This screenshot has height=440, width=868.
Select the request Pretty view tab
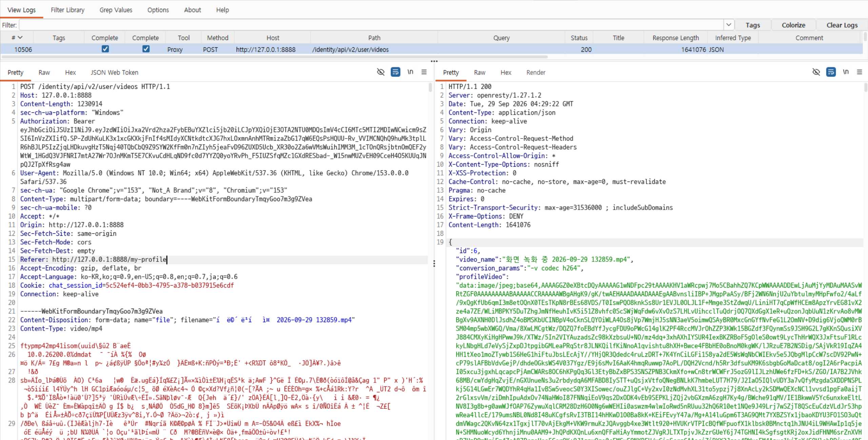[x=16, y=72]
